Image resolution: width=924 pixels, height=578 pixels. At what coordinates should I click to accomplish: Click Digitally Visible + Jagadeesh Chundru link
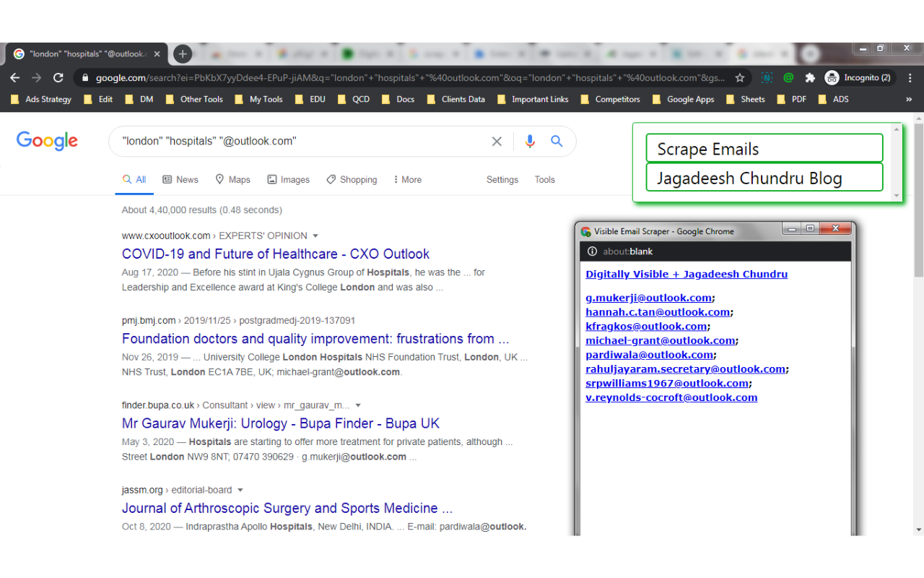click(687, 274)
